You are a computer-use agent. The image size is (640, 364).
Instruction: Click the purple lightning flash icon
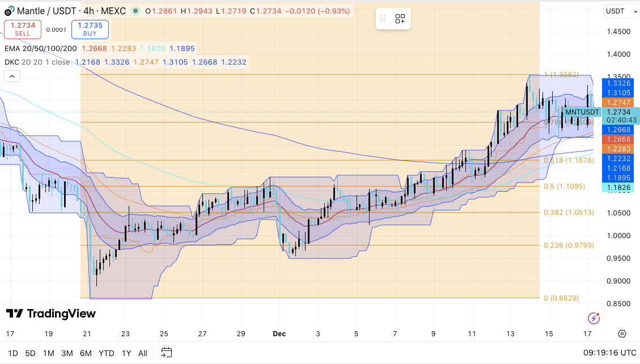(x=594, y=318)
